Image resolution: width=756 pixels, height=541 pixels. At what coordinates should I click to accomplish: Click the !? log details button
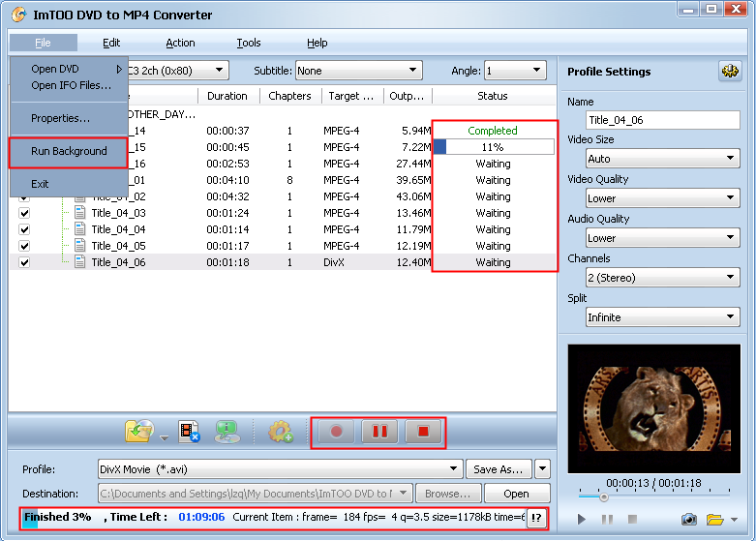click(x=536, y=518)
